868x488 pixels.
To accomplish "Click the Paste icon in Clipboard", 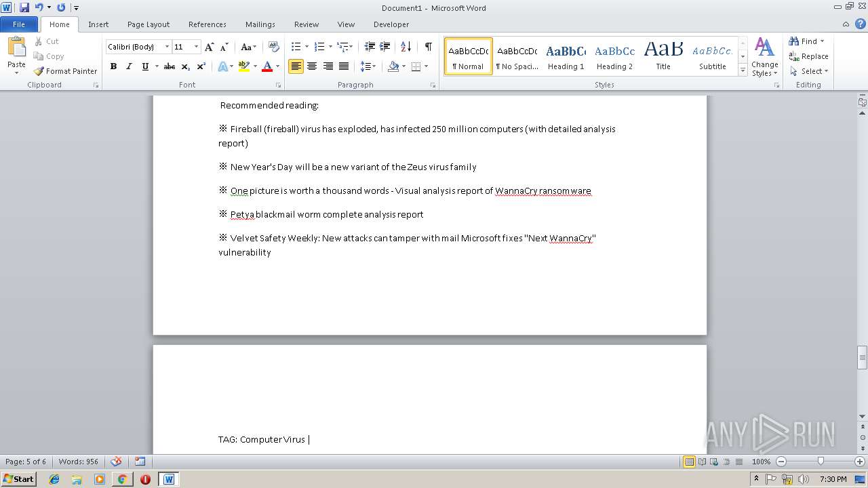I will (16, 49).
